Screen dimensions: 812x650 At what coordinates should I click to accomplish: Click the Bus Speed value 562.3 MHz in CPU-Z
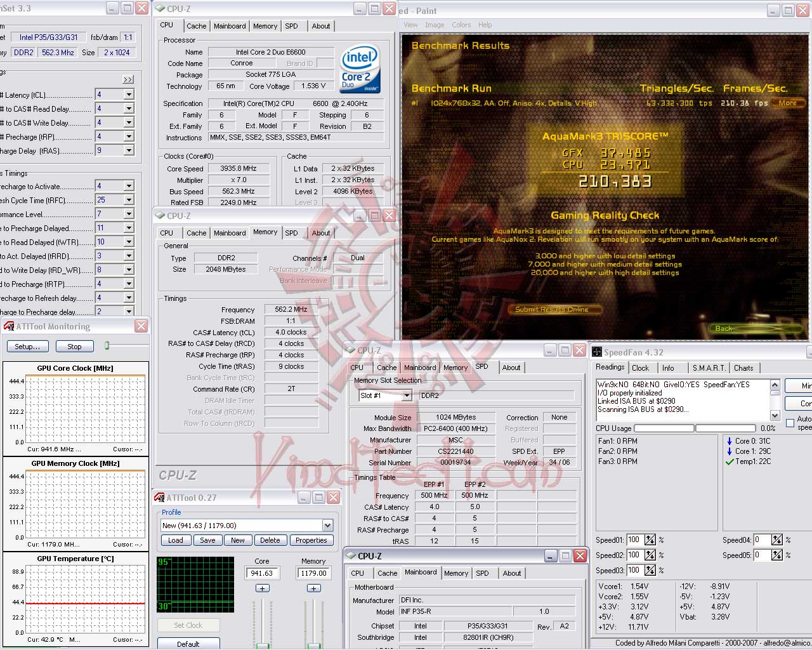pyautogui.click(x=239, y=191)
